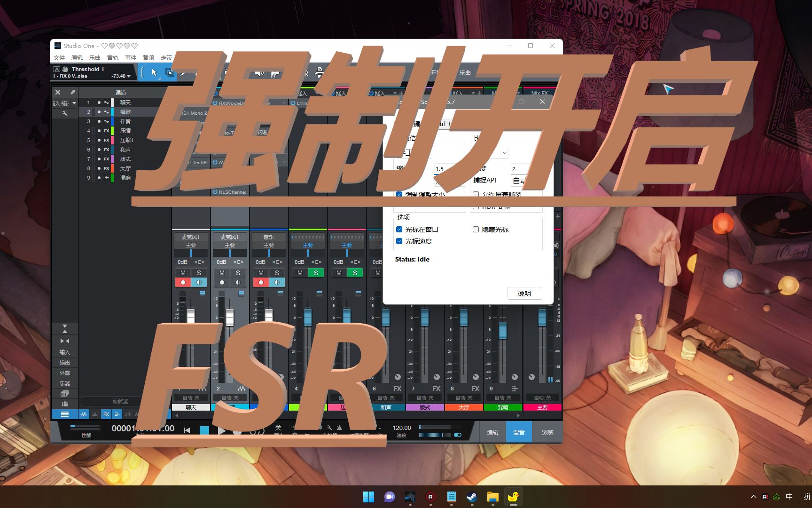Open the 事件 menu
Image resolution: width=812 pixels, height=508 pixels.
point(131,57)
